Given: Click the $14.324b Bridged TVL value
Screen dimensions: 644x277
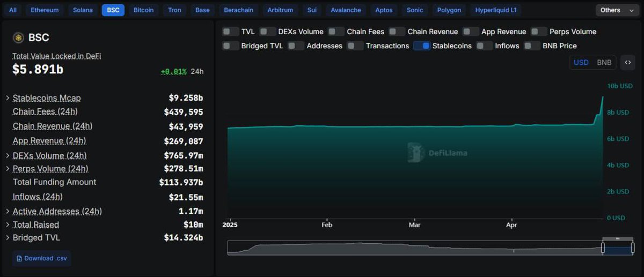Looking at the screenshot, I should tap(184, 238).
